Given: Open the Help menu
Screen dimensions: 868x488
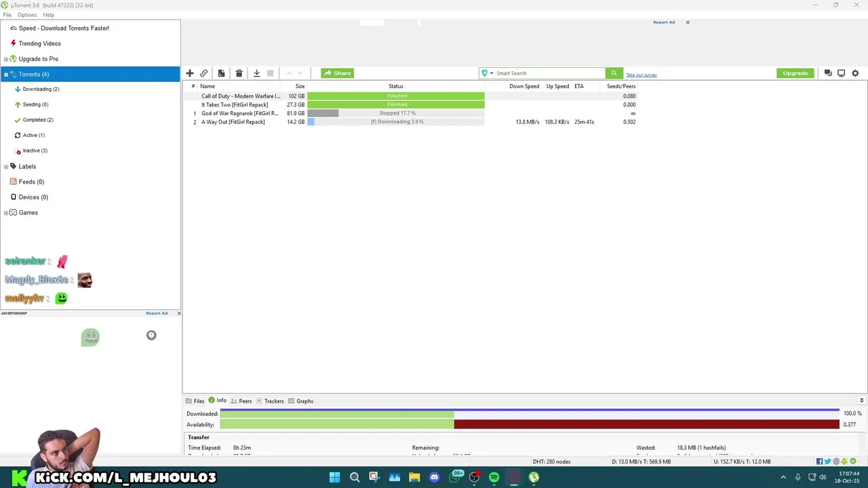Looking at the screenshot, I should 48,15.
